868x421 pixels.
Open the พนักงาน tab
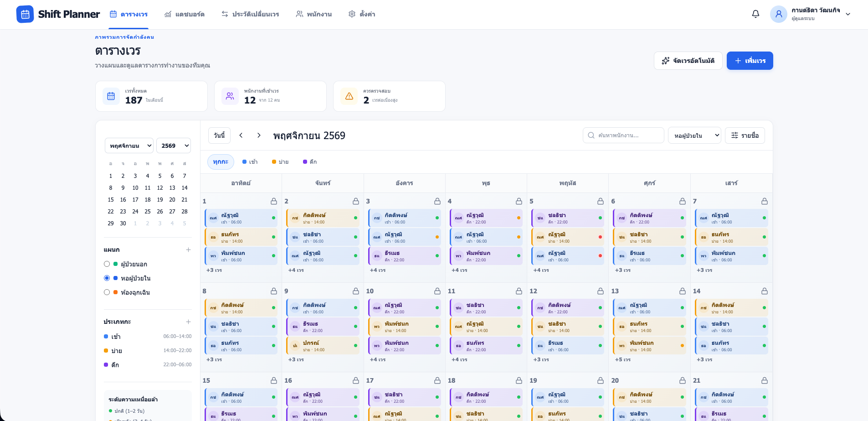(x=314, y=14)
